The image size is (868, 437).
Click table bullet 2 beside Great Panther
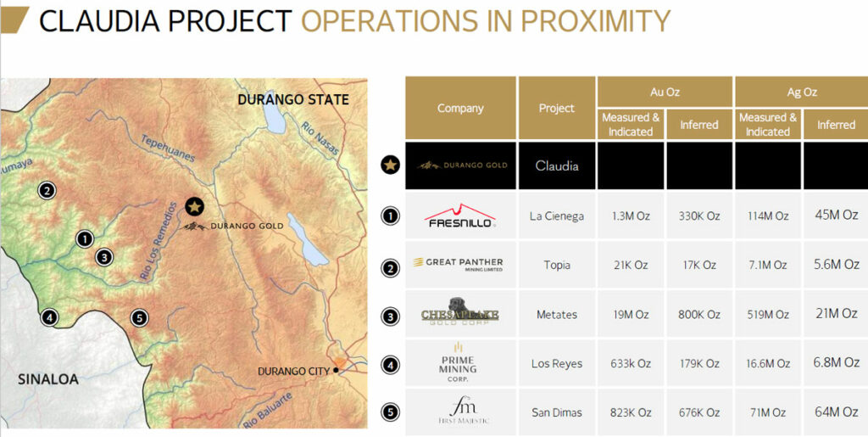[391, 268]
